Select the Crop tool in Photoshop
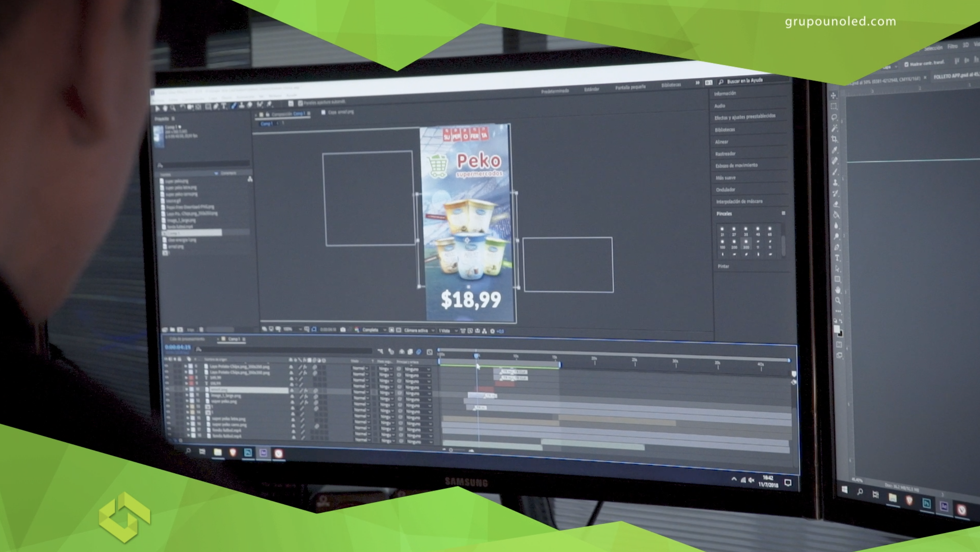Viewport: 980px width, 552px height. [x=834, y=139]
